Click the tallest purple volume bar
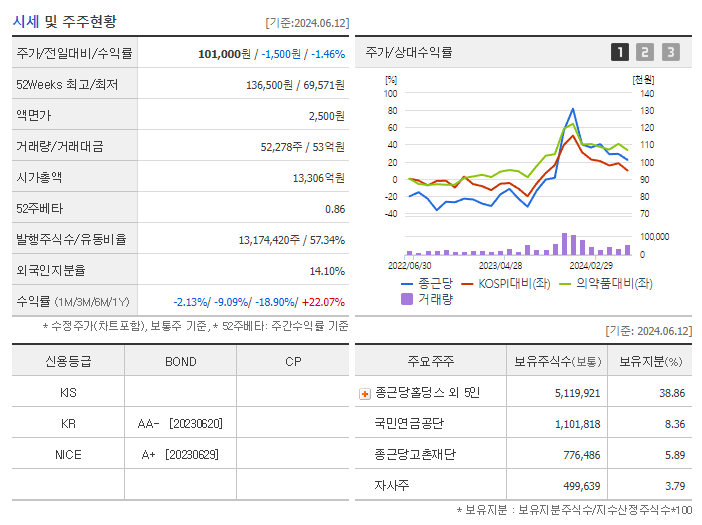Viewport: 702px width, 525px height. [565, 244]
